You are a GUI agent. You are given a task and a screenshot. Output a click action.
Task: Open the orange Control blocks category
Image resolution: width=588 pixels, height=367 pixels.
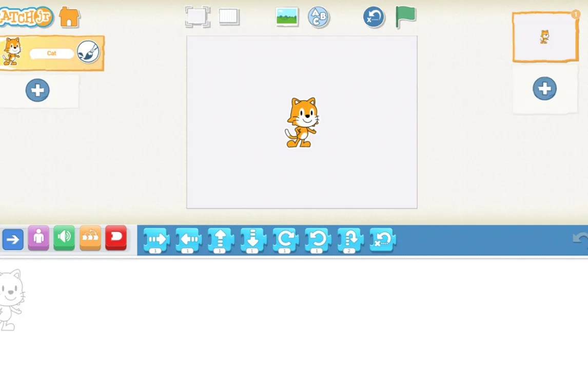[x=90, y=238]
